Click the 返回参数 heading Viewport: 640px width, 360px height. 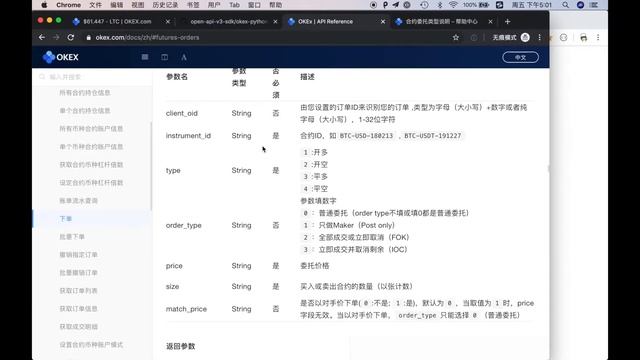pyautogui.click(x=180, y=346)
